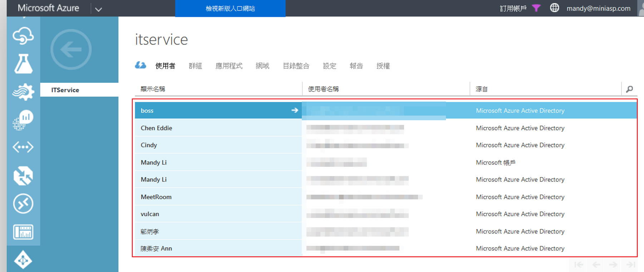644x272 pixels.
Task: Switch to the 設定 tab
Action: point(330,66)
